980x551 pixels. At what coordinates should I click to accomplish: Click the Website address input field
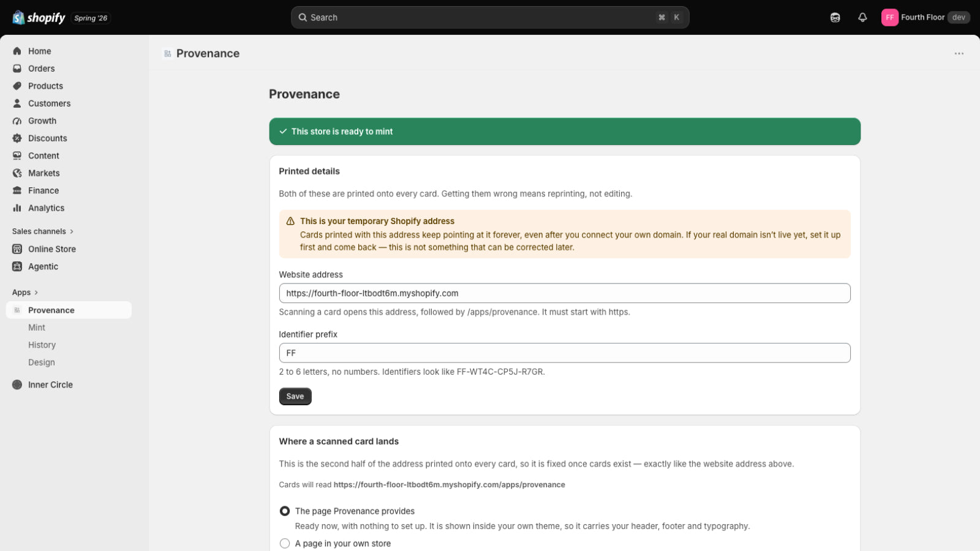point(565,293)
